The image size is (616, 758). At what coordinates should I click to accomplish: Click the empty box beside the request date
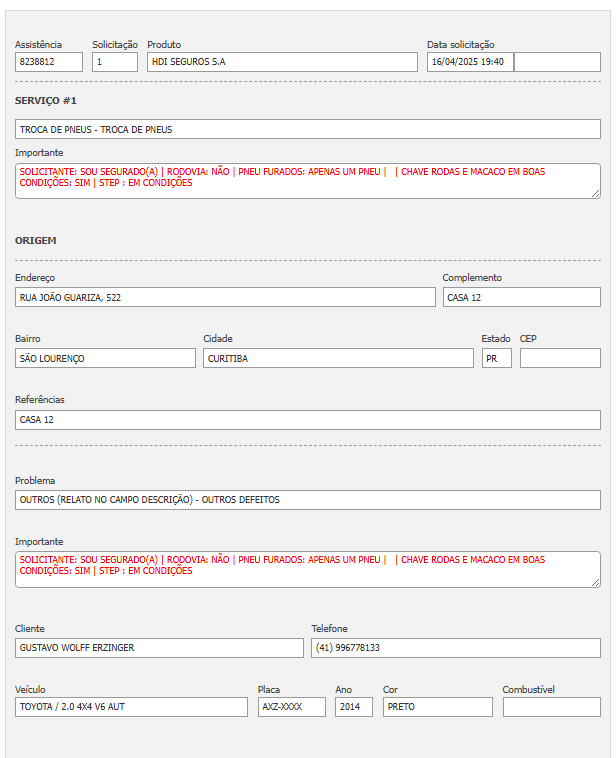pos(557,62)
